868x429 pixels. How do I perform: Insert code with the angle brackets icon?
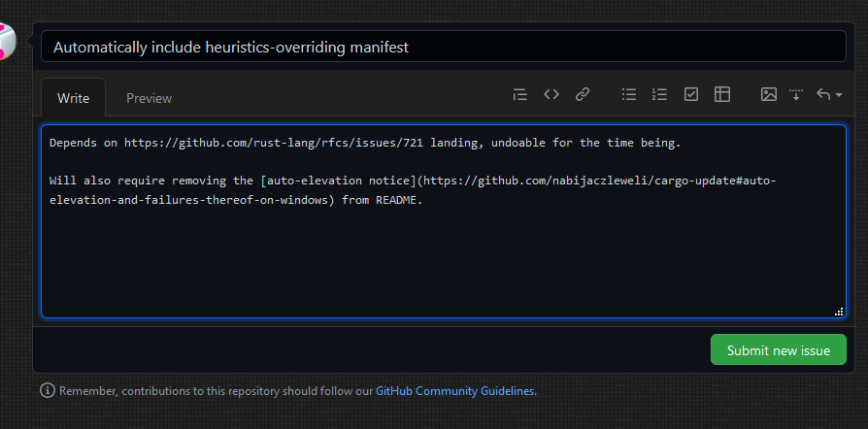pos(551,94)
